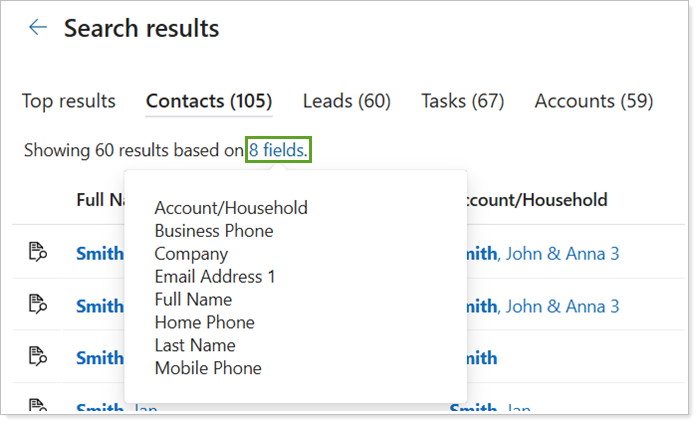698x424 pixels.
Task: Select the Contacts (105) tab
Action: [209, 101]
